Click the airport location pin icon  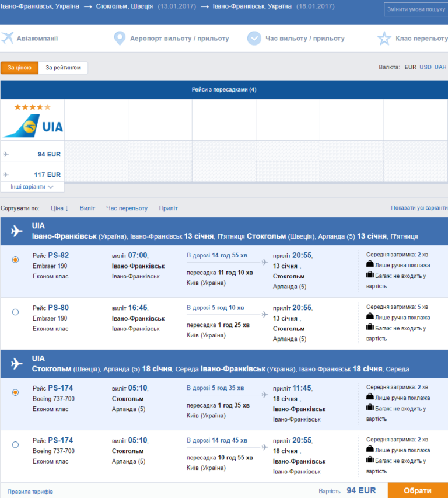pos(120,38)
